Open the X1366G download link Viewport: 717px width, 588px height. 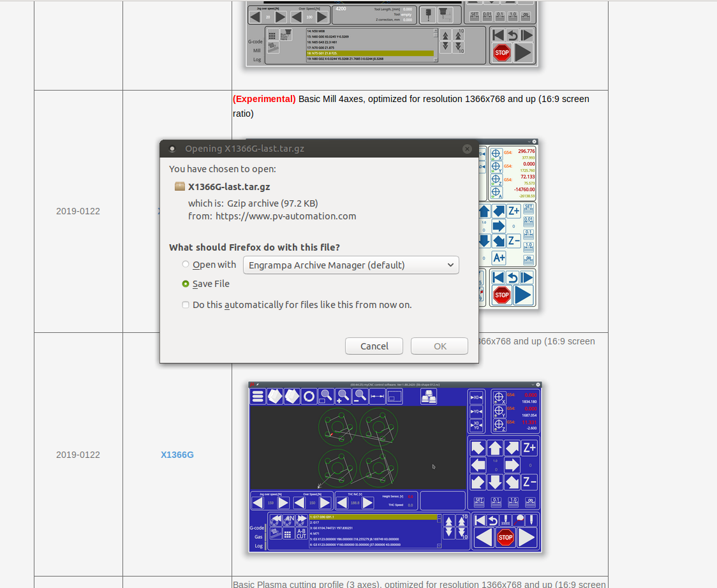(x=177, y=455)
